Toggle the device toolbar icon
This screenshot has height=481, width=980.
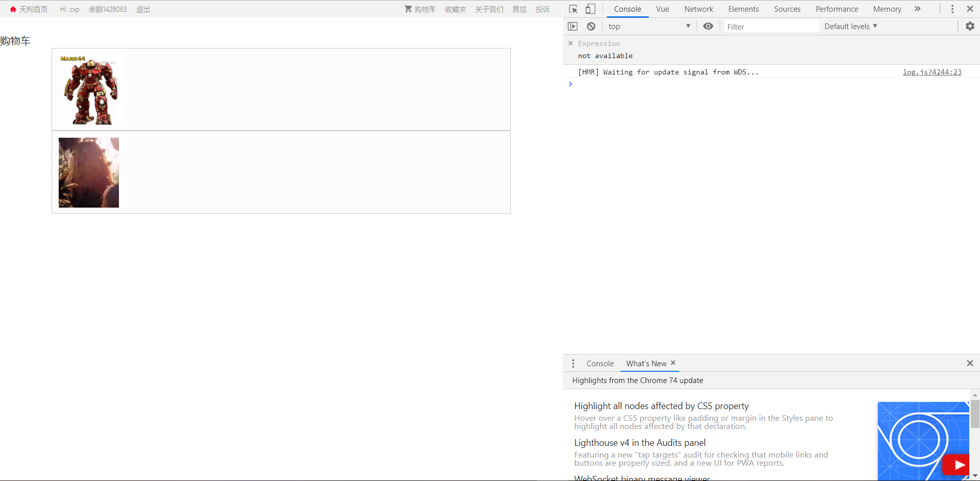(590, 9)
